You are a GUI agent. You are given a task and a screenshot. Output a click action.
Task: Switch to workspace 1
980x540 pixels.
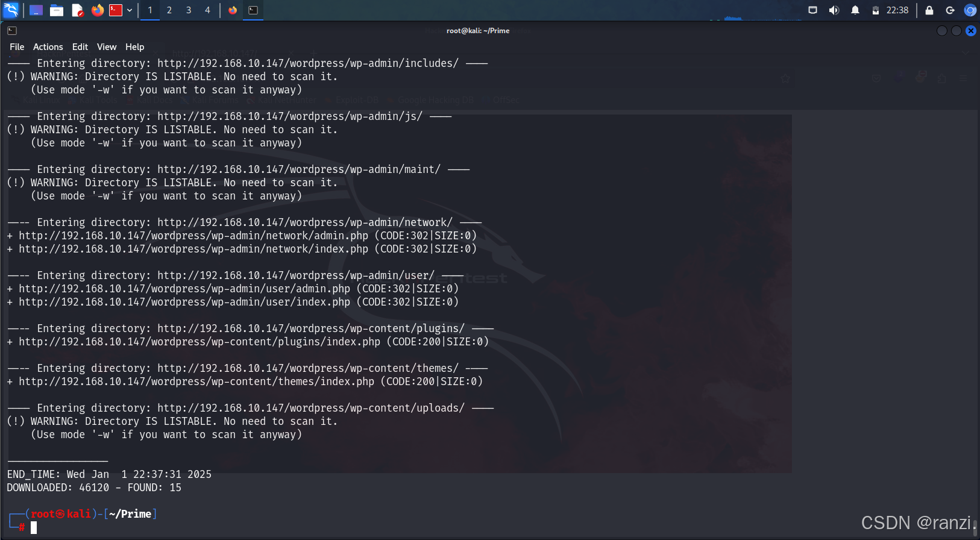click(150, 10)
